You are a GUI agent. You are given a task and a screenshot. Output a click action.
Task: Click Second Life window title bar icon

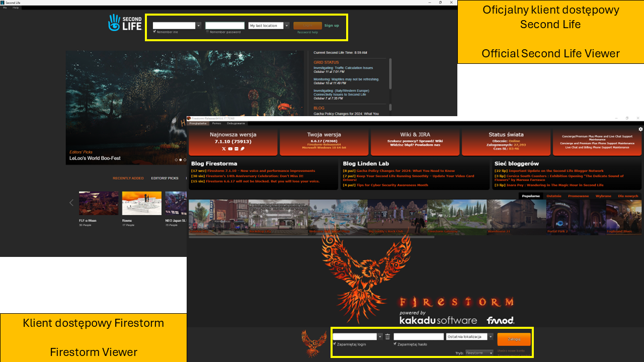click(3, 3)
